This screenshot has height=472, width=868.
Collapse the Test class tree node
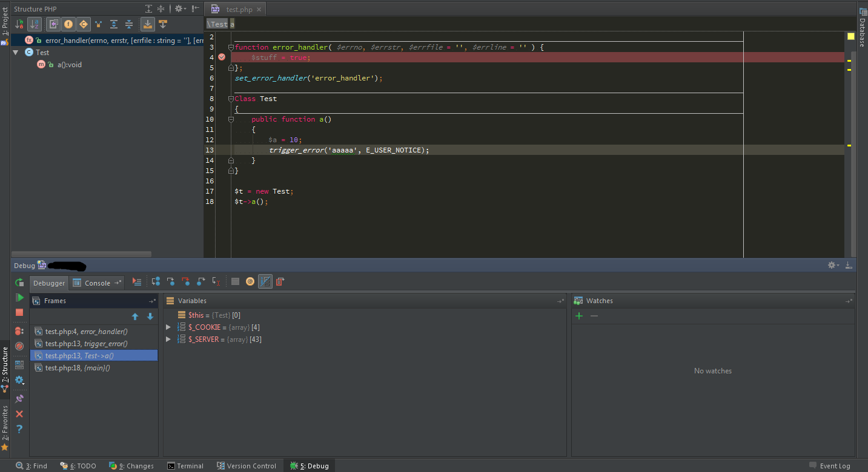click(x=16, y=53)
